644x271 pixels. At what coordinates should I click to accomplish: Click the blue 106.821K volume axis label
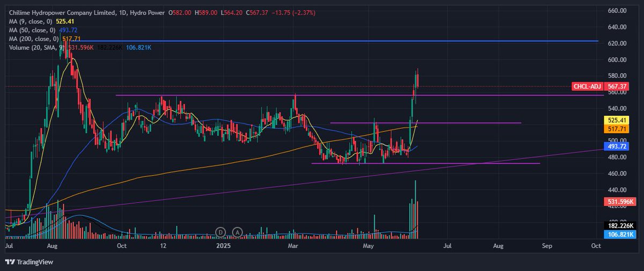620,235
